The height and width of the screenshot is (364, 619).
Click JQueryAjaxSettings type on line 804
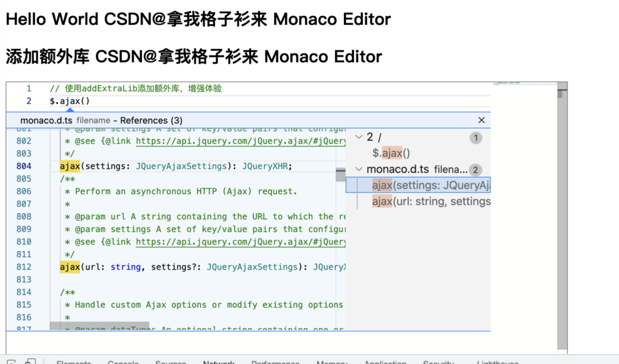click(181, 166)
